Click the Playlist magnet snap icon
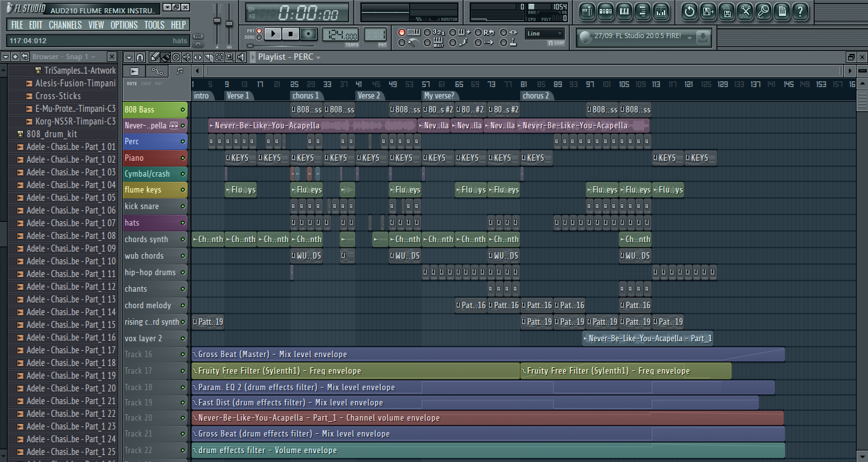The width and height of the screenshot is (868, 462). (140, 57)
